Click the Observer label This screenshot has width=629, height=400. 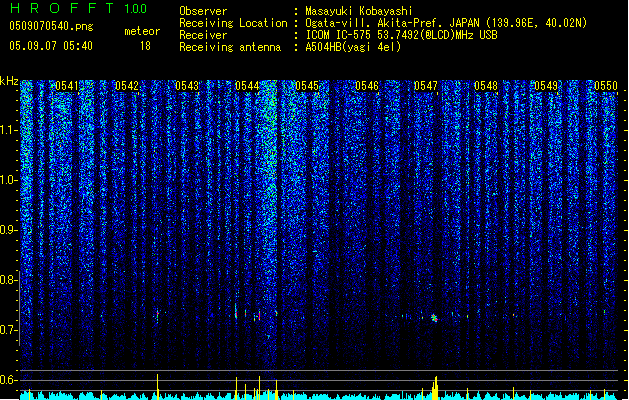(x=203, y=11)
